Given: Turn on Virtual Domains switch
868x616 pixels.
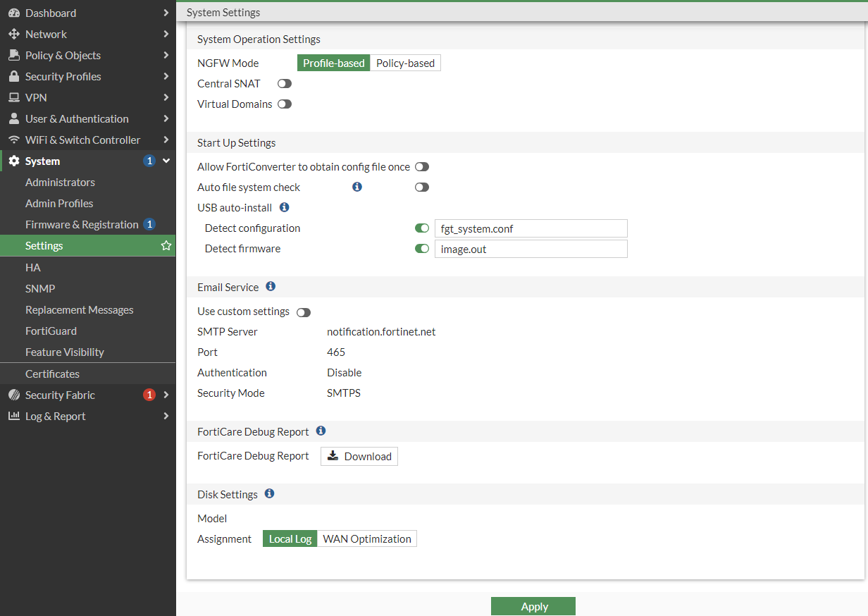Looking at the screenshot, I should point(285,104).
